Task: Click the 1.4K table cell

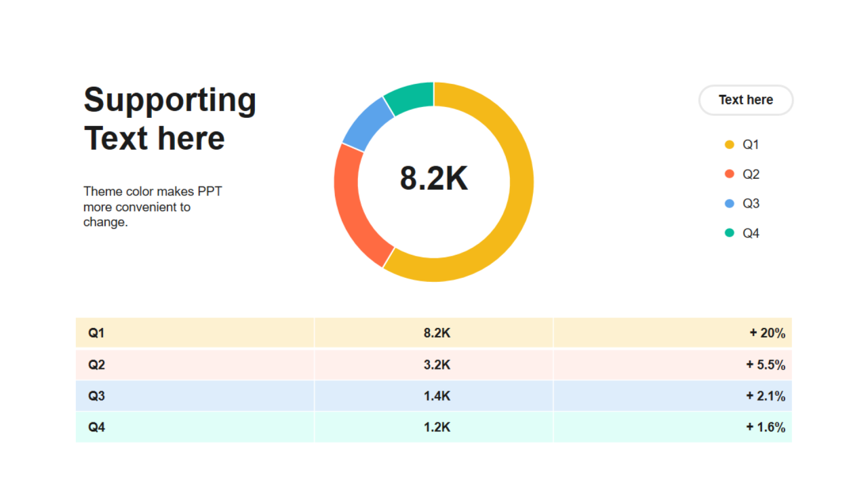Action: point(434,396)
